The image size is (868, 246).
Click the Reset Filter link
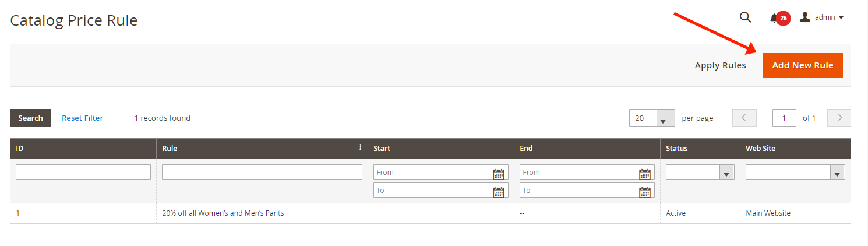(82, 118)
